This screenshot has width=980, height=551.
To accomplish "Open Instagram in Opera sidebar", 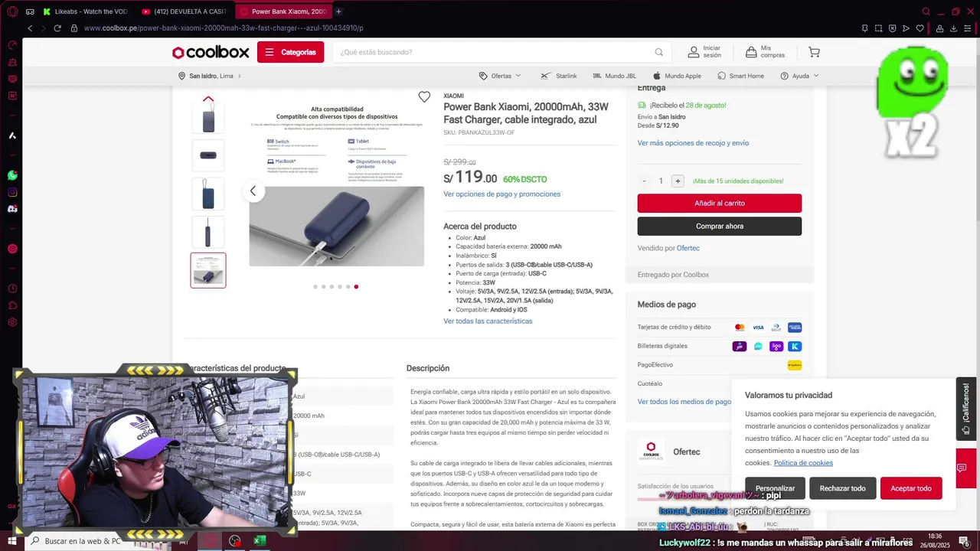I will point(12,192).
